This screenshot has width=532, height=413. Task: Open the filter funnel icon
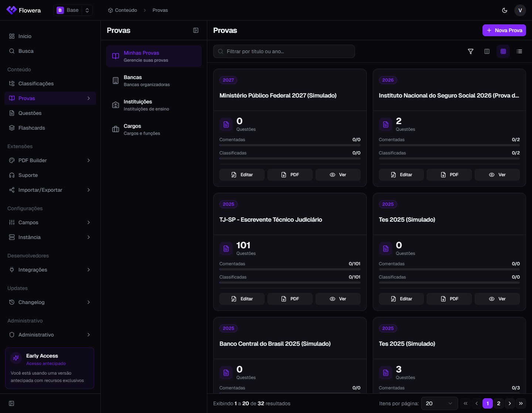click(x=471, y=51)
